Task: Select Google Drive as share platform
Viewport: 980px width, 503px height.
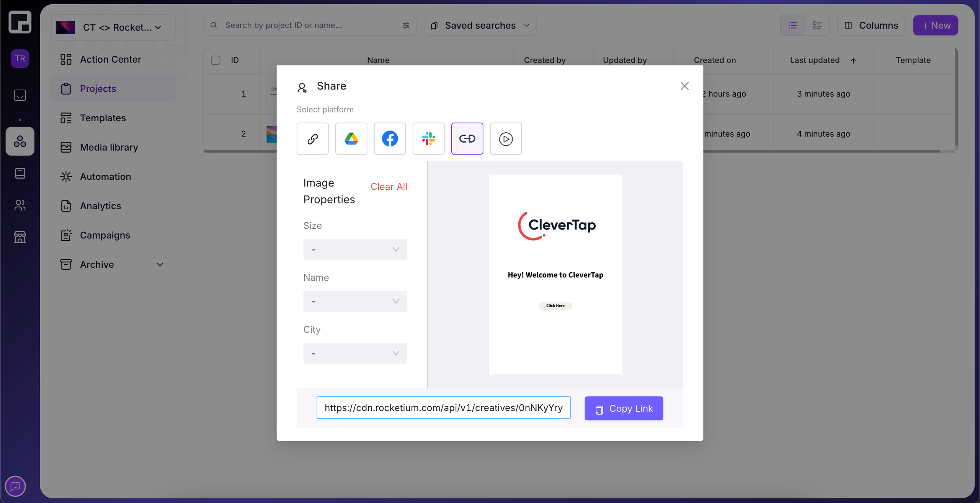Action: point(351,138)
